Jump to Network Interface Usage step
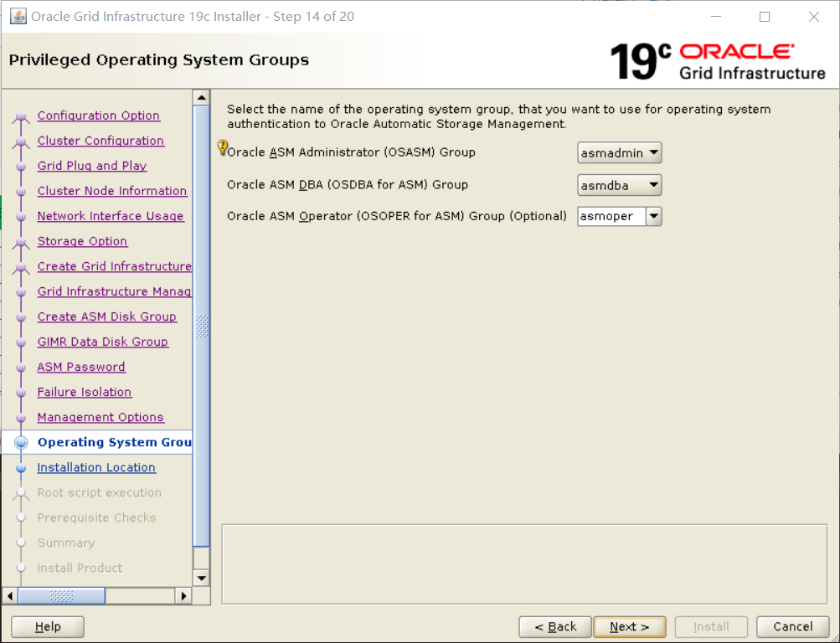The height and width of the screenshot is (643, 840). coord(111,216)
